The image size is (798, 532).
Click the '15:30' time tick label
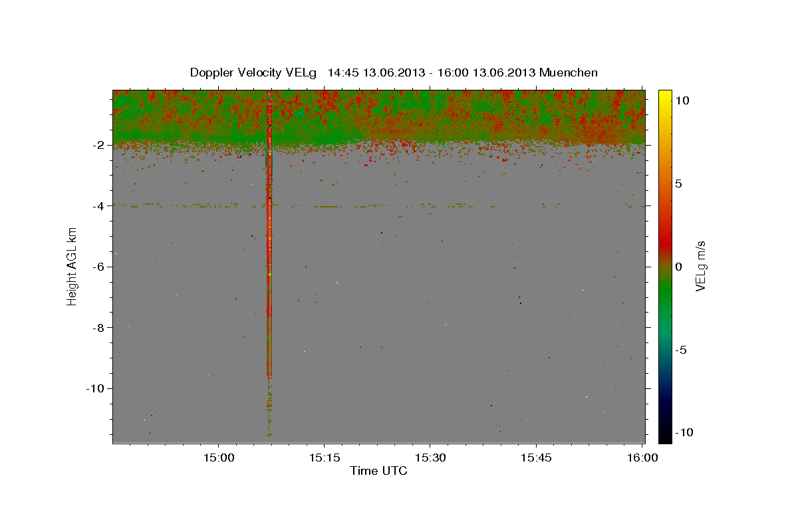[430, 458]
